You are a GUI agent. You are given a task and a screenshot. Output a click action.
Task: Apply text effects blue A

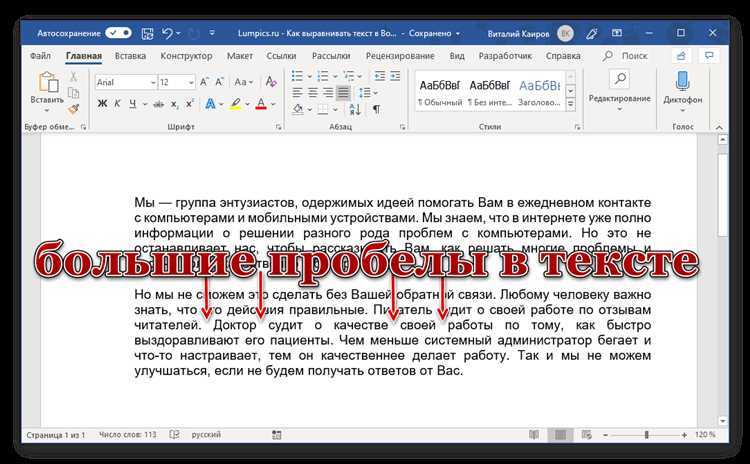(x=210, y=103)
